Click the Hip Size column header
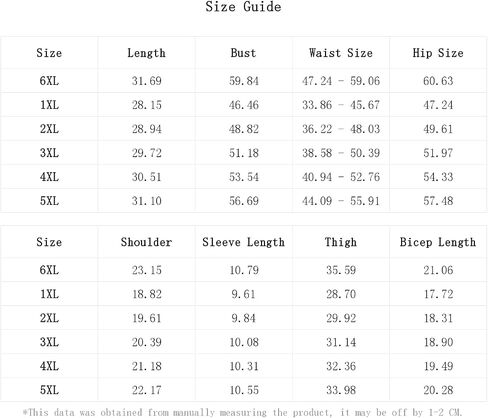488x418 pixels. click(438, 53)
